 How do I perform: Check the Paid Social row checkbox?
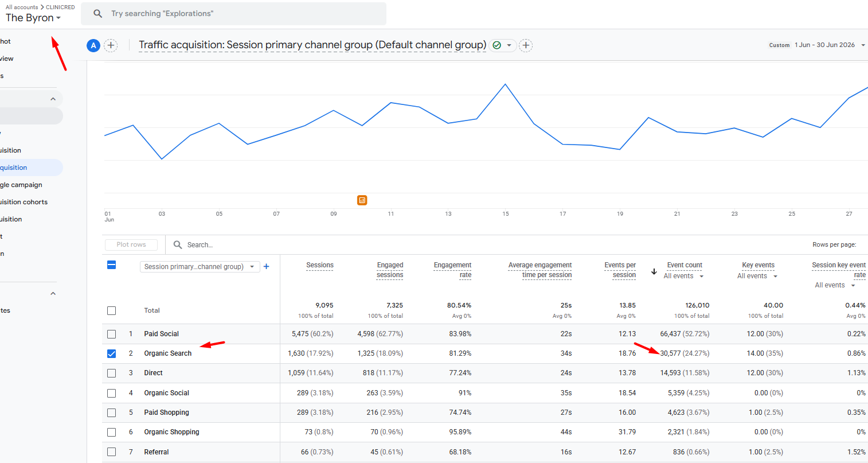(x=111, y=334)
